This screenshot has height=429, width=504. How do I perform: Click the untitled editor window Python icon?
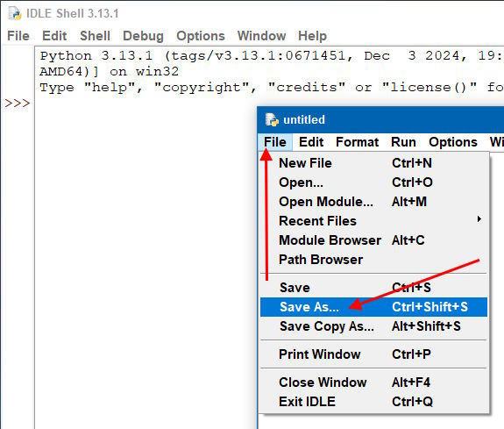click(272, 119)
